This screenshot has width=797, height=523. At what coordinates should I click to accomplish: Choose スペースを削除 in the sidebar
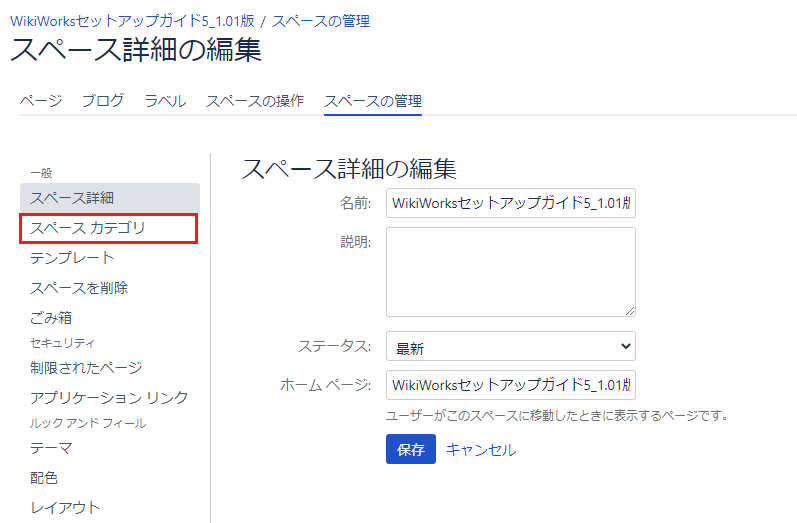coord(79,288)
